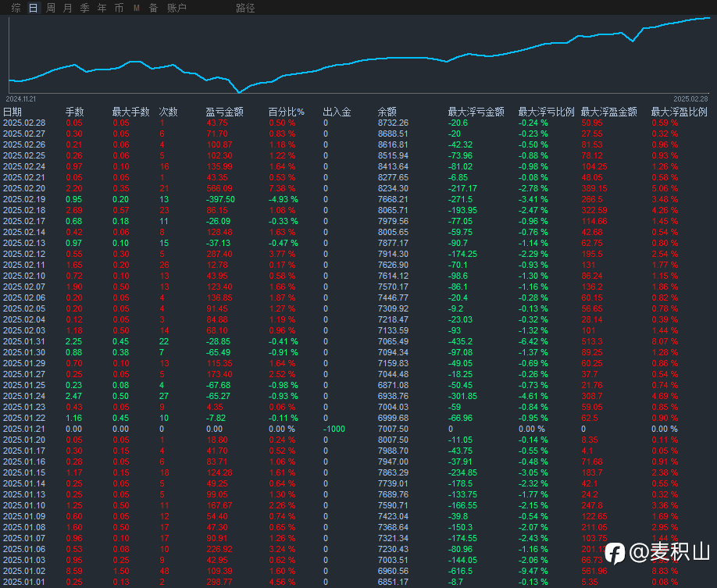Sort by the 日期 column header
Viewport: 717px width, 588px height.
(12, 112)
